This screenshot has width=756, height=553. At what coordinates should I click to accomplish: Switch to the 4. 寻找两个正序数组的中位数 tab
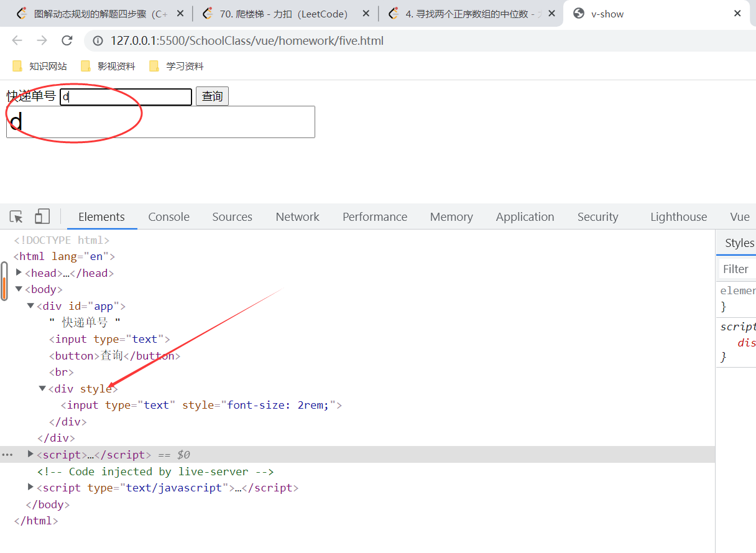point(470,14)
